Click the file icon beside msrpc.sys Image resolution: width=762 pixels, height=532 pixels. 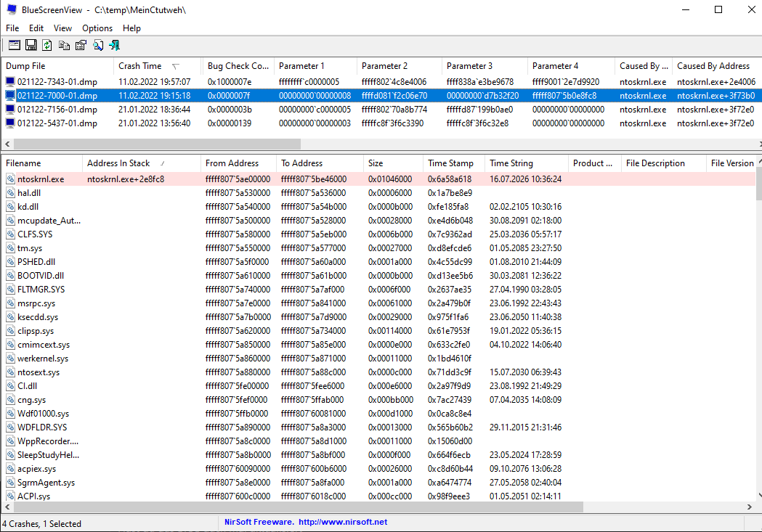[x=10, y=303]
